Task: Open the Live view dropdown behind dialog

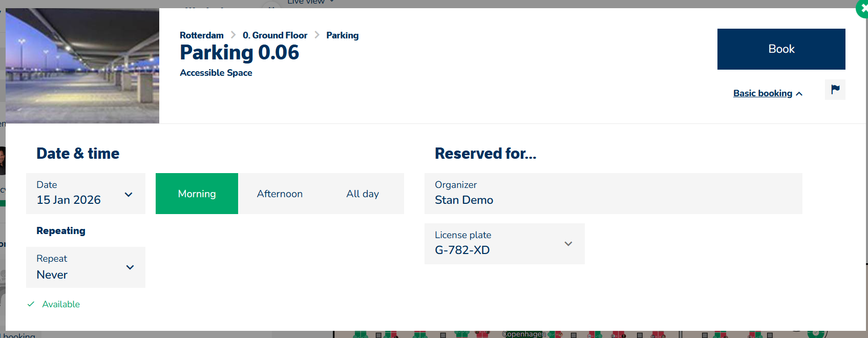Action: tap(310, 2)
